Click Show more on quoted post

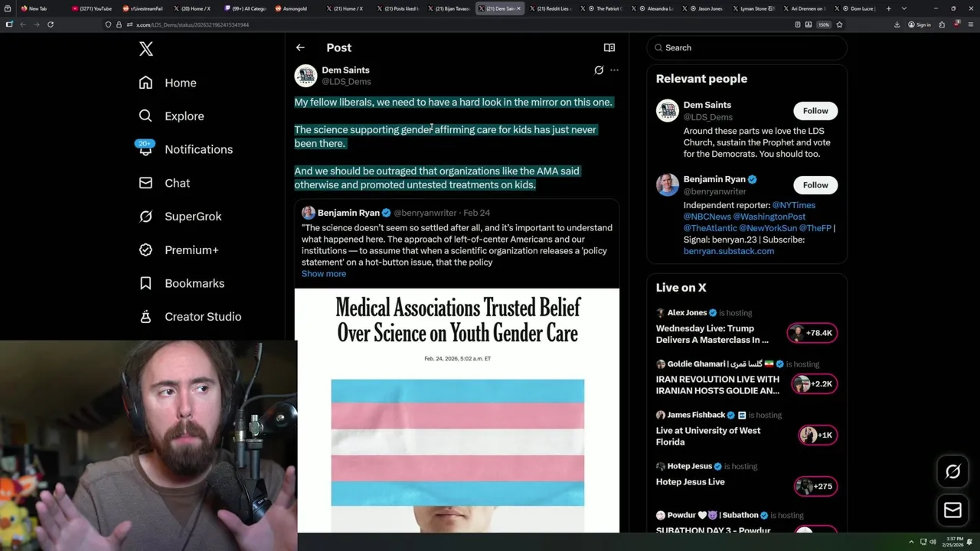coord(324,274)
